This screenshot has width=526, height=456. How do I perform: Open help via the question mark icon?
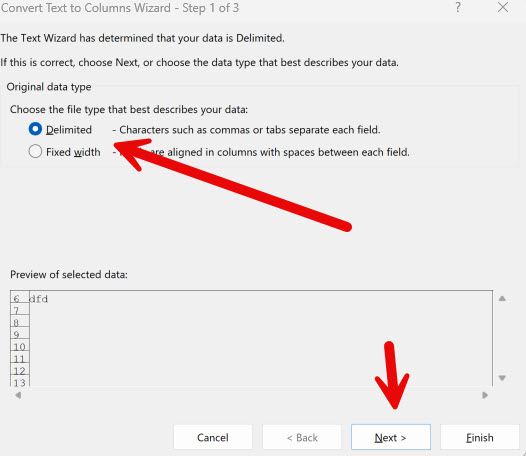tap(458, 7)
